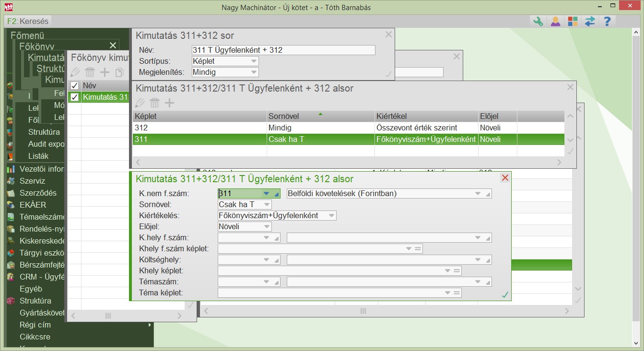
Task: Click the Főmenü heading
Action: [27, 35]
